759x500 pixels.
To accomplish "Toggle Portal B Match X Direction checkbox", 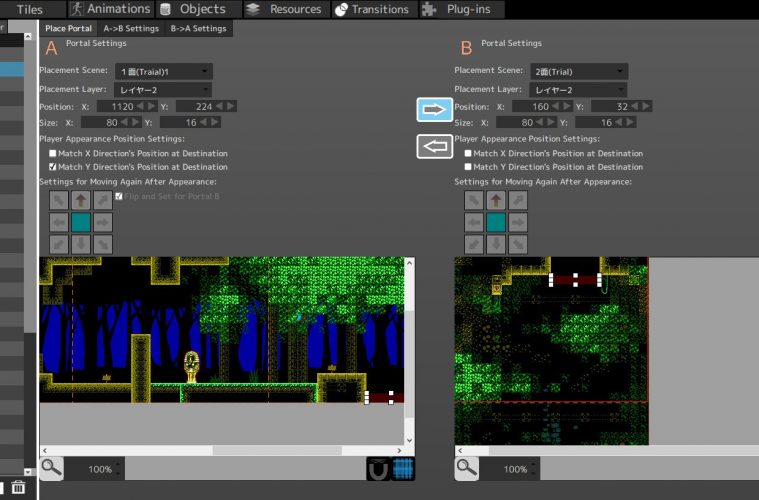I will point(468,153).
